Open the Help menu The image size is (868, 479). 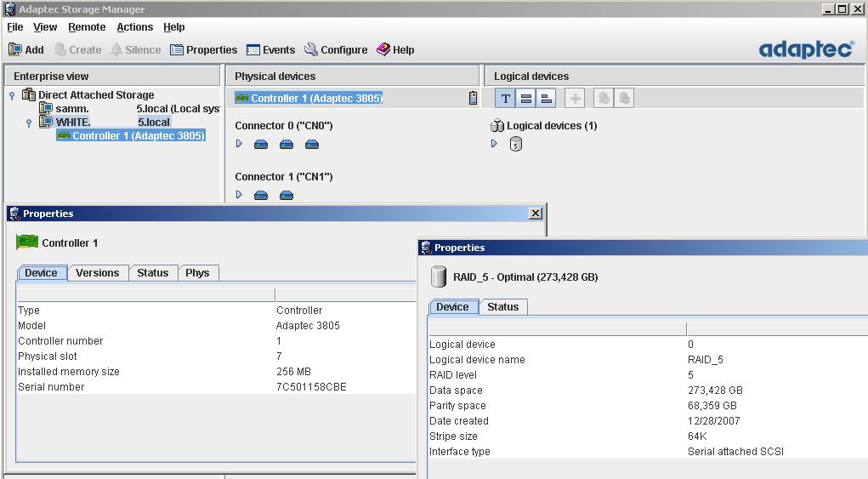pyautogui.click(x=173, y=27)
